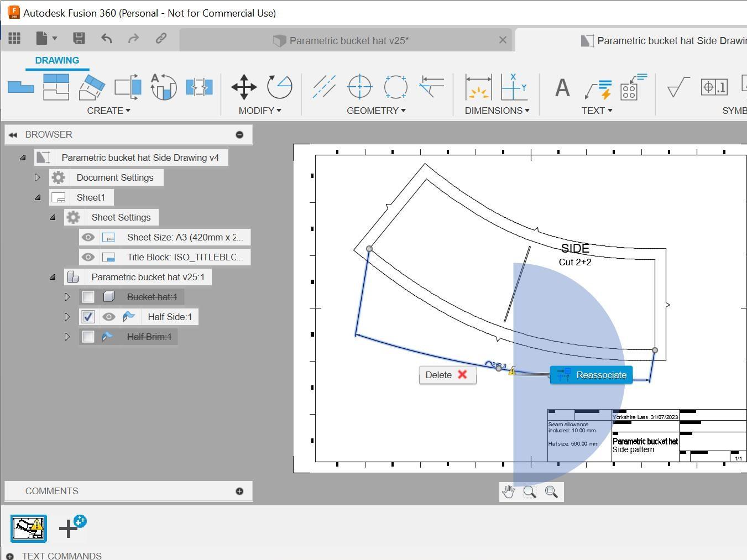Expand the Bucket hat:1 tree item
This screenshot has width=747, height=560.
click(67, 297)
